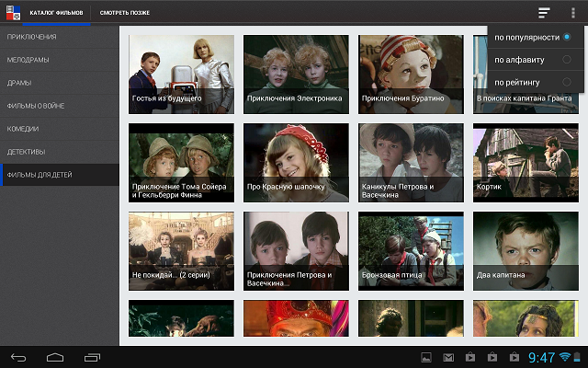Open the Мелодрамы category

point(60,60)
